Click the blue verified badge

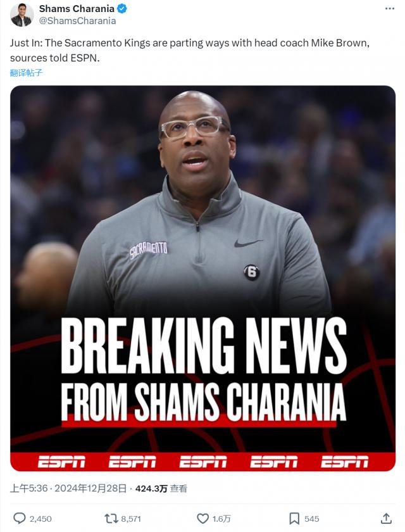[x=122, y=8]
